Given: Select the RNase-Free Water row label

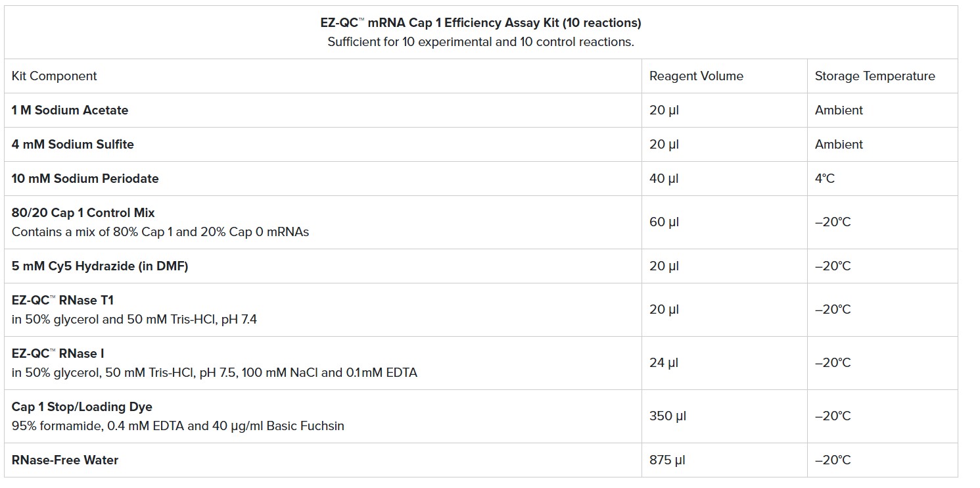Looking at the screenshot, I should click(64, 460).
